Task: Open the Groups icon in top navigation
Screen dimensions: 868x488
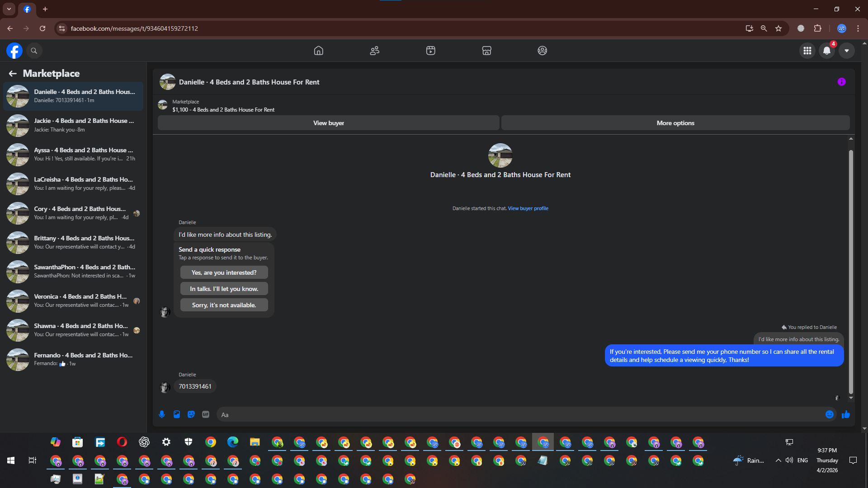Action: pos(542,51)
